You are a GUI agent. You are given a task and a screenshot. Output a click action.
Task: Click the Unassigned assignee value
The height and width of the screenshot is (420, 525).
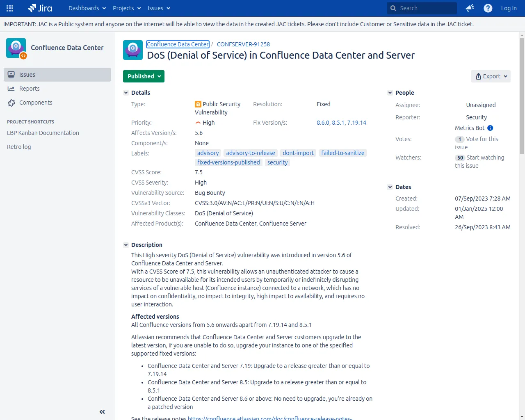click(481, 105)
